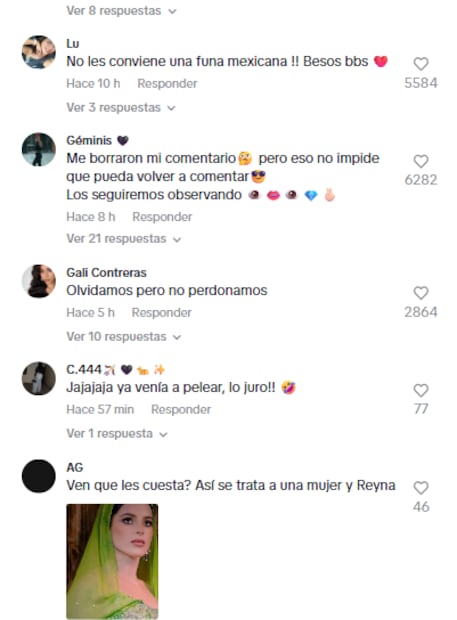Click Responder under Gali Contreras comment
This screenshot has height=620, width=457.
click(162, 312)
